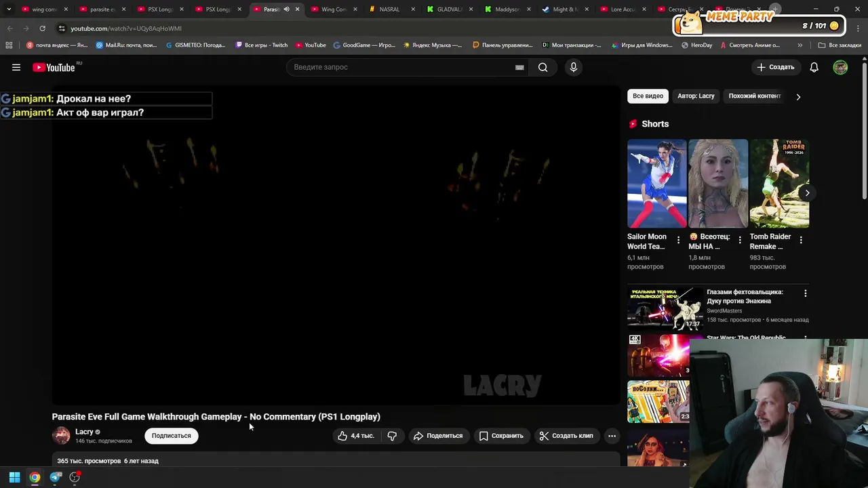Image resolution: width=868 pixels, height=488 pixels.
Task: Click the Сохранить save button
Action: tap(501, 436)
